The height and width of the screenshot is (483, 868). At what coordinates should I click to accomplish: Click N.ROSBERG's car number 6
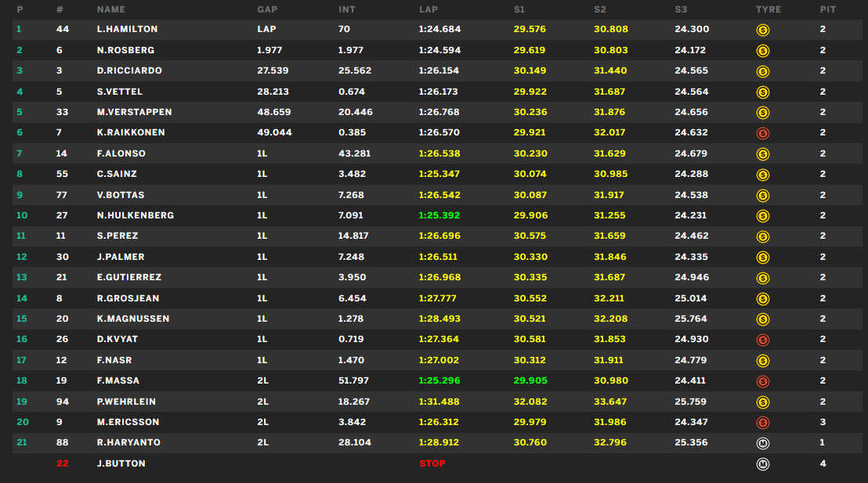click(60, 50)
